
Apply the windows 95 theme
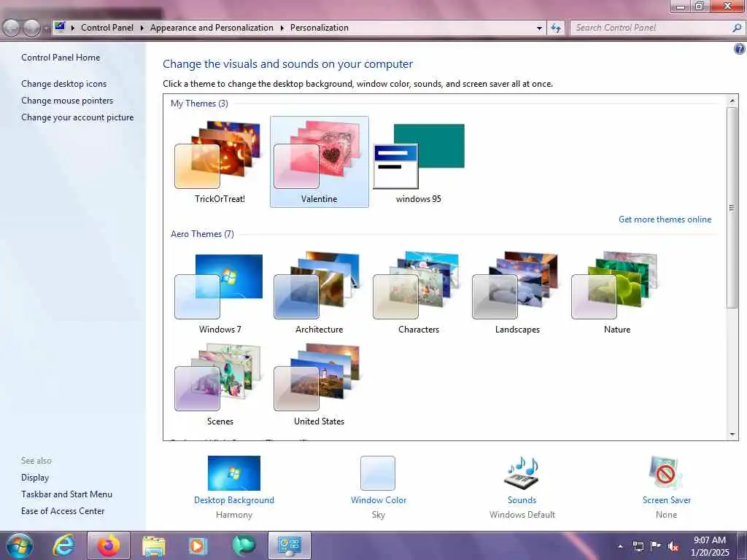tap(418, 162)
